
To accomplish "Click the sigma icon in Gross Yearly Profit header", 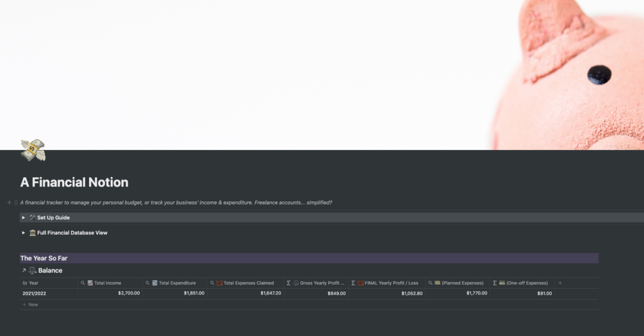I will [289, 283].
